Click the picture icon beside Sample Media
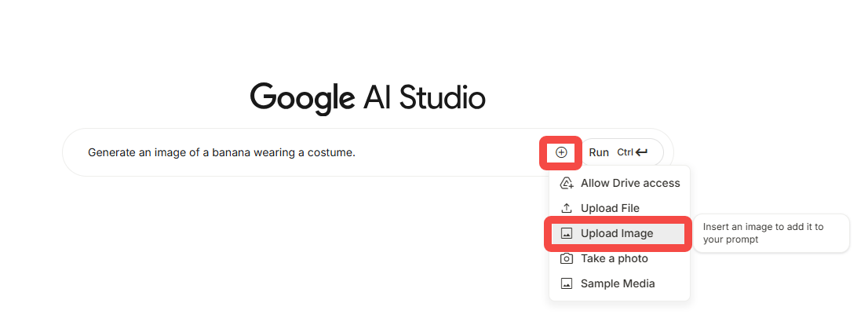The height and width of the screenshot is (336, 868). (x=567, y=283)
